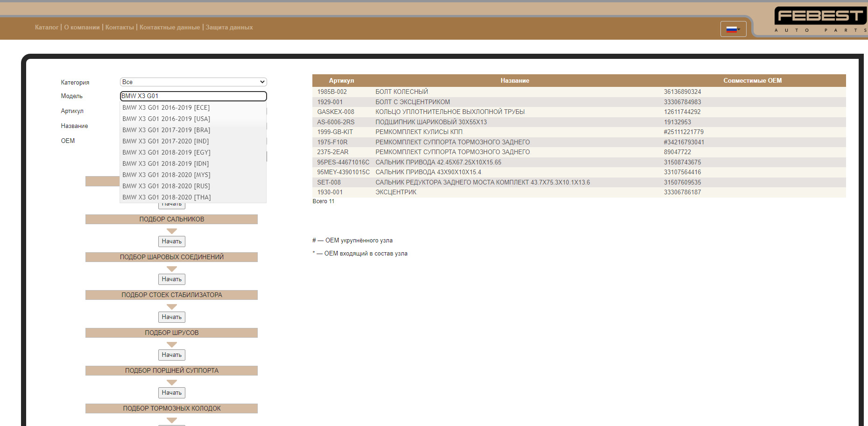Screen dimensions: 868x426
Task: Open article GASKEX-008
Action: point(336,112)
